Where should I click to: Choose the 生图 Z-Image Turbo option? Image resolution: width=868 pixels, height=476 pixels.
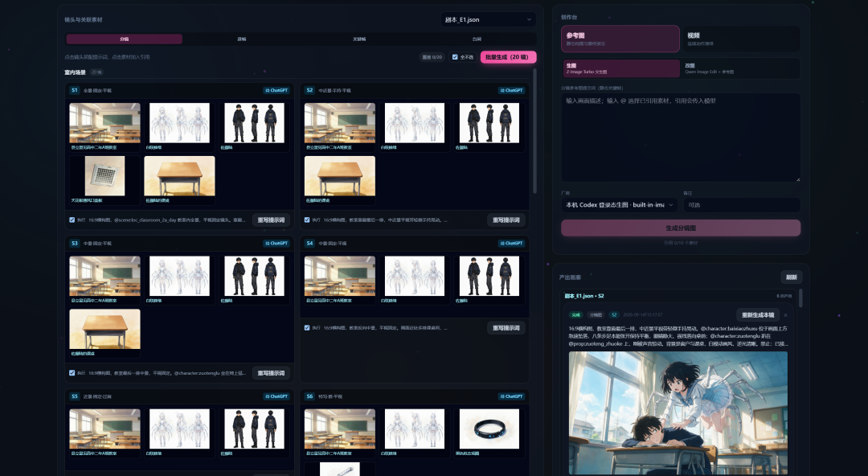pos(620,68)
